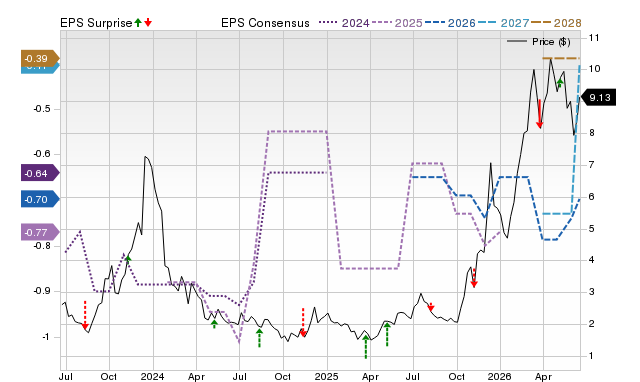
Task: Click the 1 label on the price axis
Action: point(591,355)
